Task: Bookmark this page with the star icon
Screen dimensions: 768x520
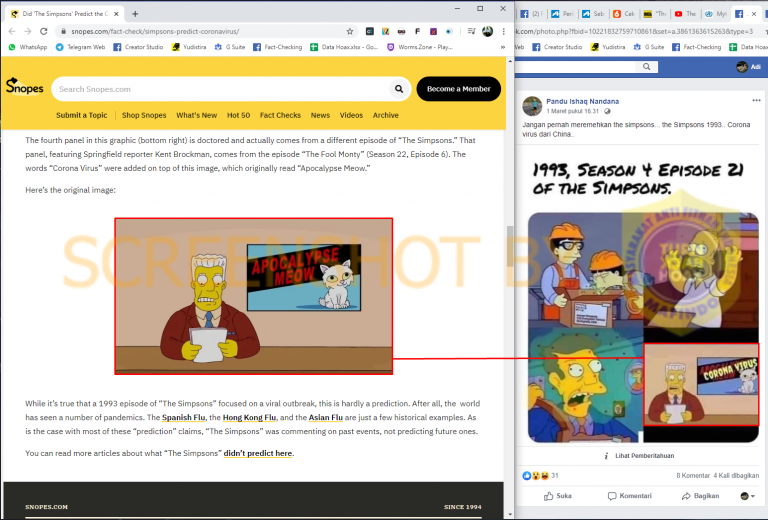Action: click(x=350, y=31)
